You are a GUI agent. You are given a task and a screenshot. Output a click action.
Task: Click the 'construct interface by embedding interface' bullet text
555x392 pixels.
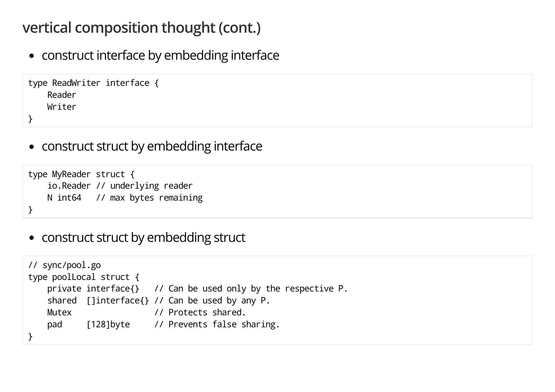(x=160, y=55)
